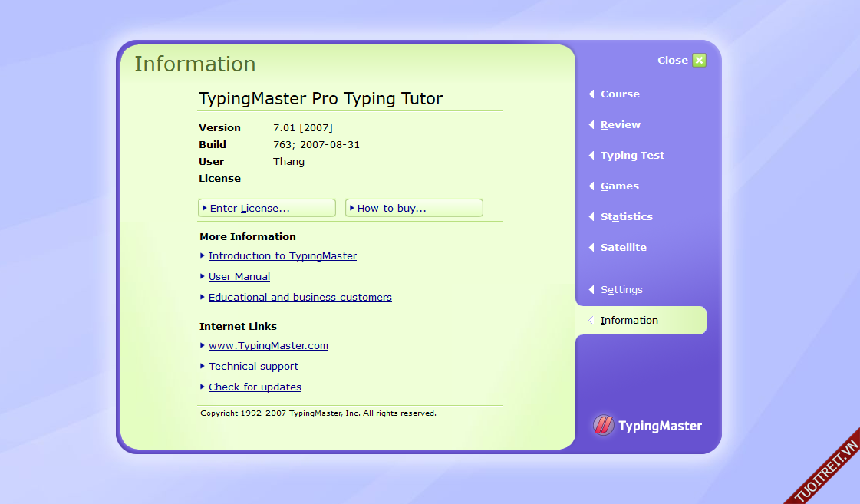860x504 pixels.
Task: Open the Typing Test section
Action: (x=632, y=156)
